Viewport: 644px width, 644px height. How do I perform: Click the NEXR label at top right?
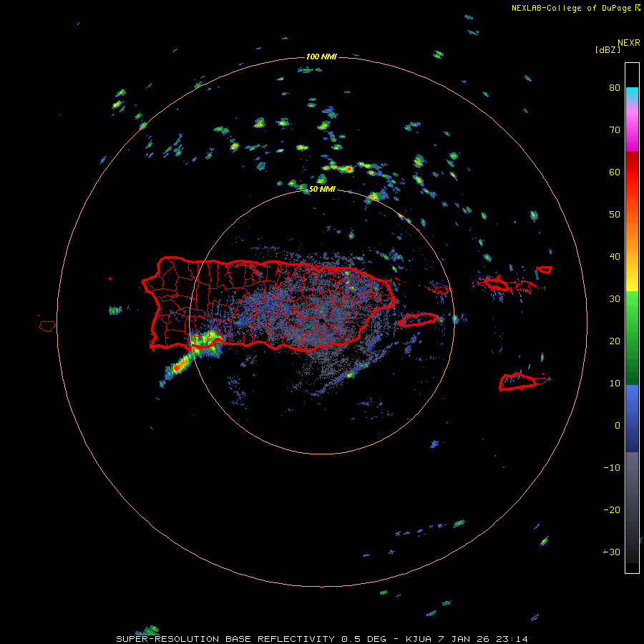click(628, 43)
